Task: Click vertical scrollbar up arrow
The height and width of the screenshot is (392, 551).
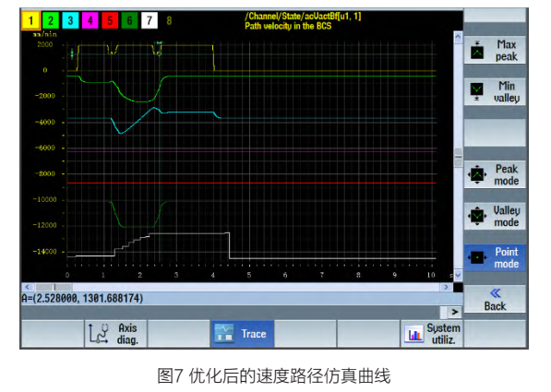Action: 458,37
